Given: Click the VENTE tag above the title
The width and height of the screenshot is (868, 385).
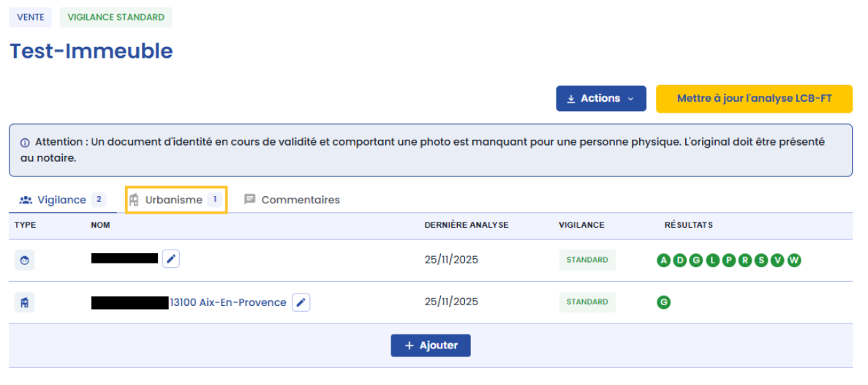Looking at the screenshot, I should (x=31, y=18).
